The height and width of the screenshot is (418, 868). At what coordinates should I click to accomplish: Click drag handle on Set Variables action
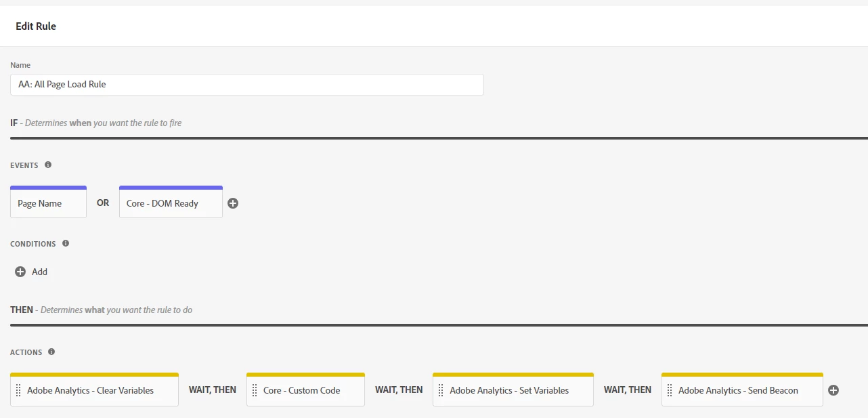[441, 390]
